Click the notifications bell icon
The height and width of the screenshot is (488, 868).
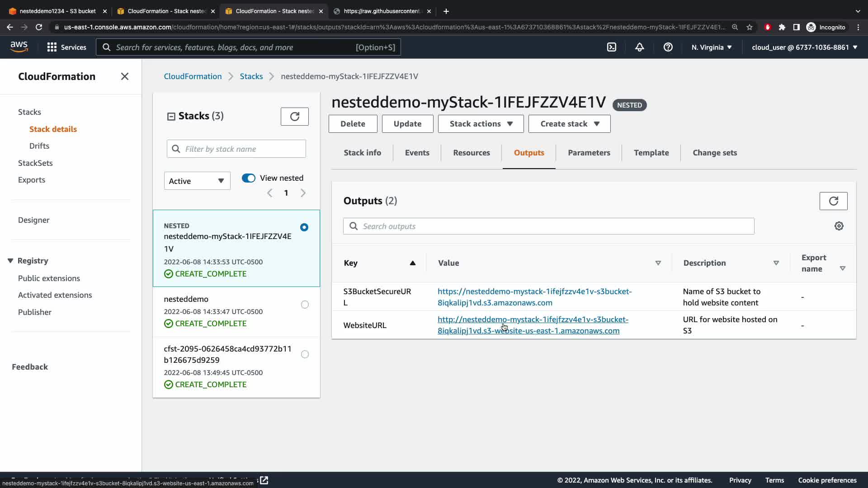[639, 47]
